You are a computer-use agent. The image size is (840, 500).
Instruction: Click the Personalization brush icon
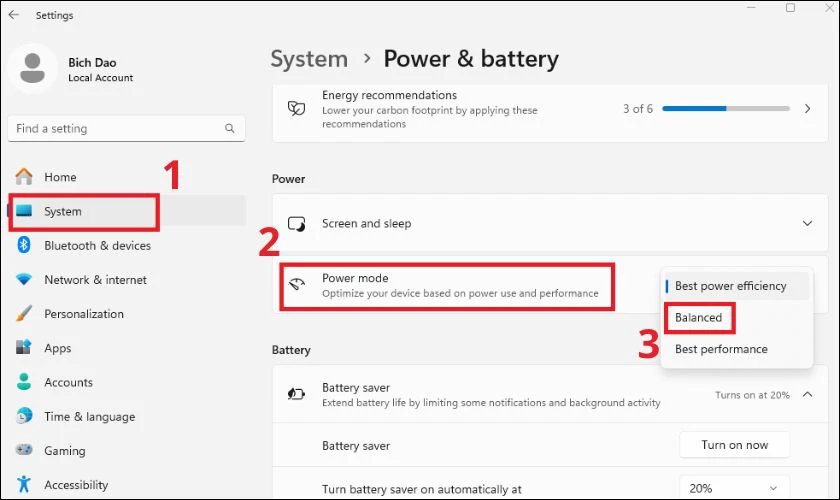click(x=24, y=314)
